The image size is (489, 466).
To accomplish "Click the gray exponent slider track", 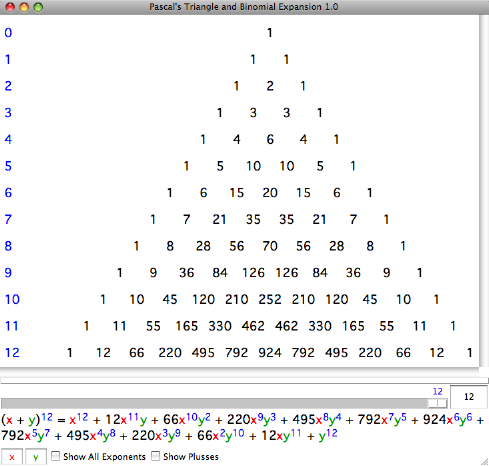I will click(224, 403).
